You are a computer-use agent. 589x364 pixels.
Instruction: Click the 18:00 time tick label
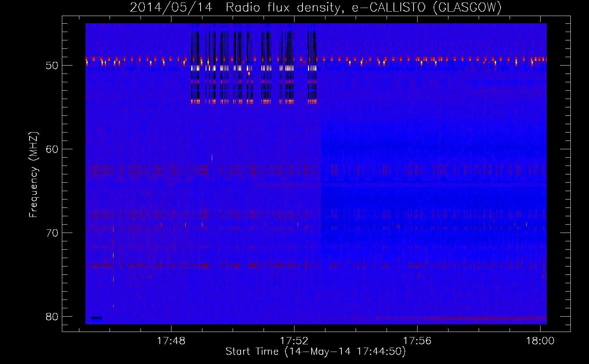click(540, 341)
